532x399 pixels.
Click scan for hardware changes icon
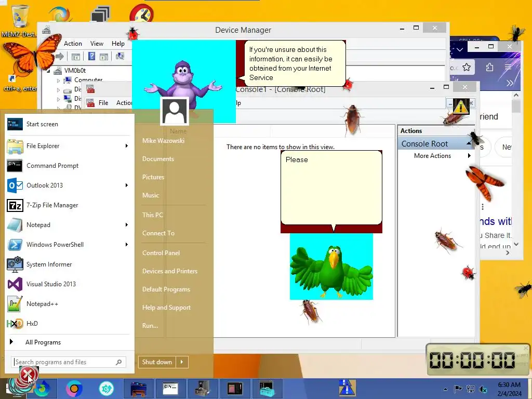pyautogui.click(x=120, y=56)
